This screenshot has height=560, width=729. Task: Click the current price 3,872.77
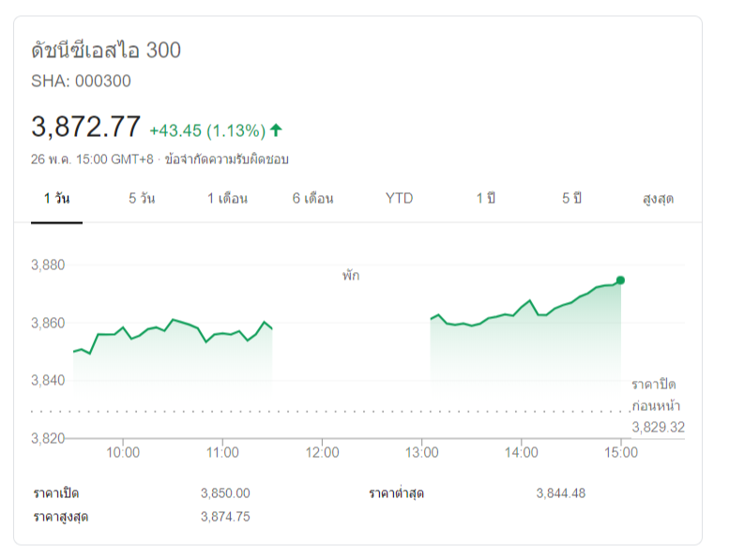pos(85,127)
